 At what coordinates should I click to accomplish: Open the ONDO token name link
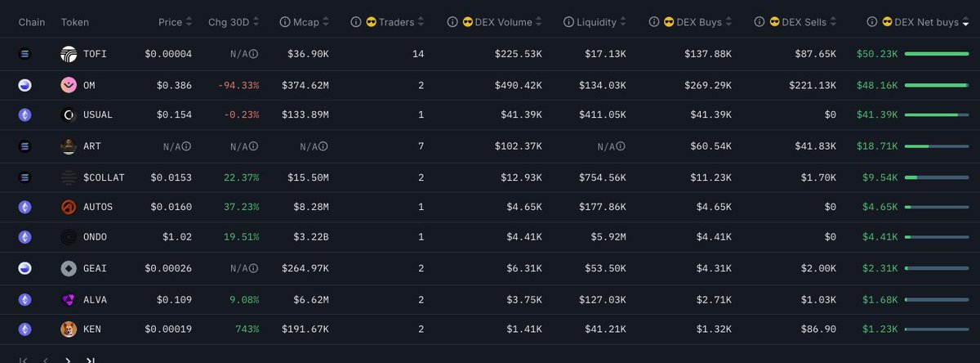95,237
